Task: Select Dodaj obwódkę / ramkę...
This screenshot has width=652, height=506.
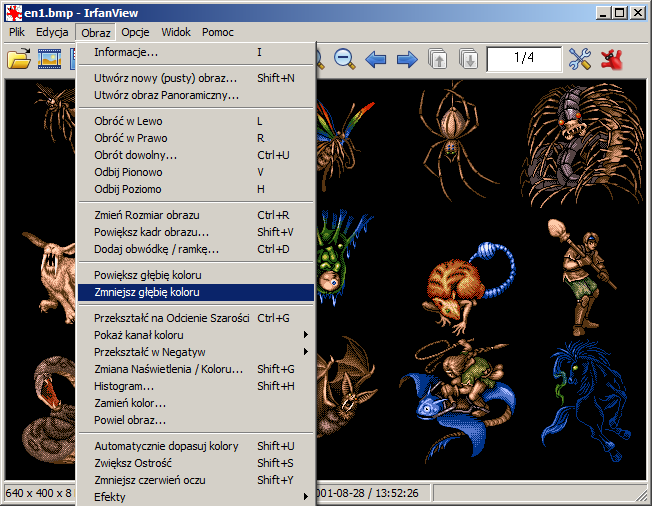Action: [x=196, y=249]
